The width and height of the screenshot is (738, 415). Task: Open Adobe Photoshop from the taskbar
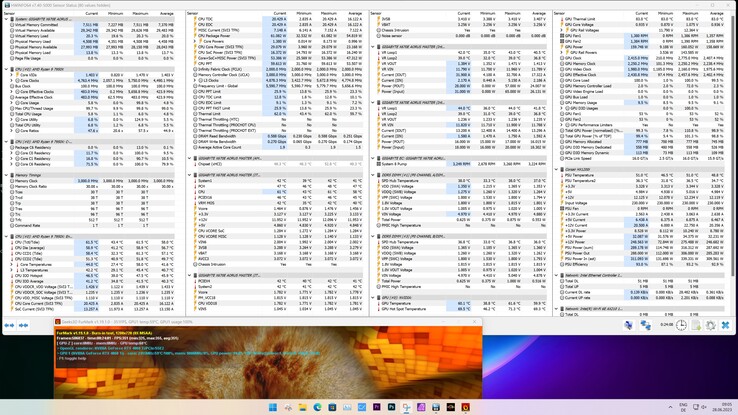[x=391, y=407]
